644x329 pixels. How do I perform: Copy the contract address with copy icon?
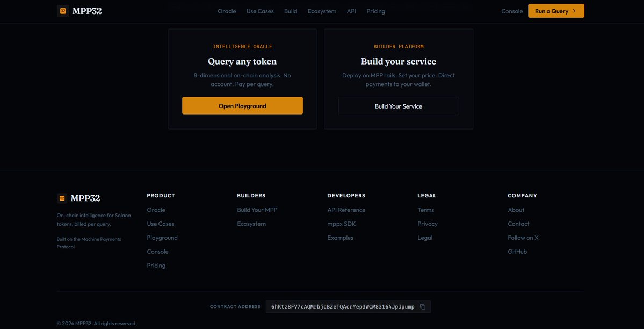(423, 307)
